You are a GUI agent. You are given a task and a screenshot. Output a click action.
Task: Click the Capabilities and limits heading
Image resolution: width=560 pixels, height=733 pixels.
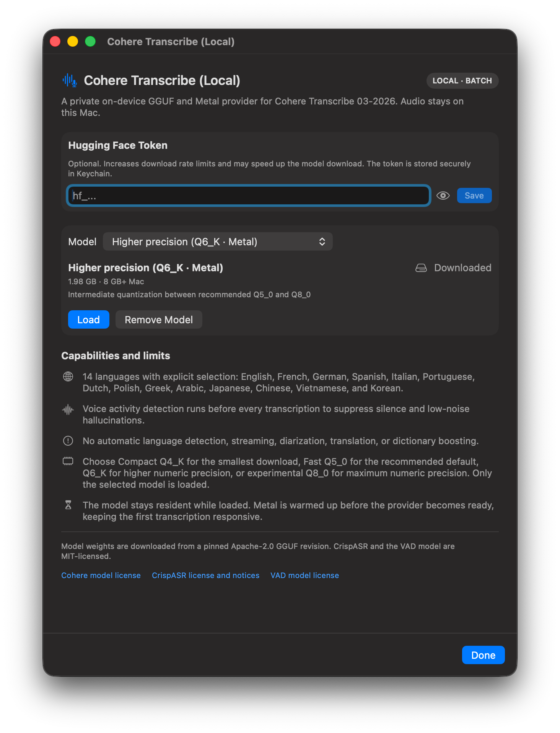116,356
